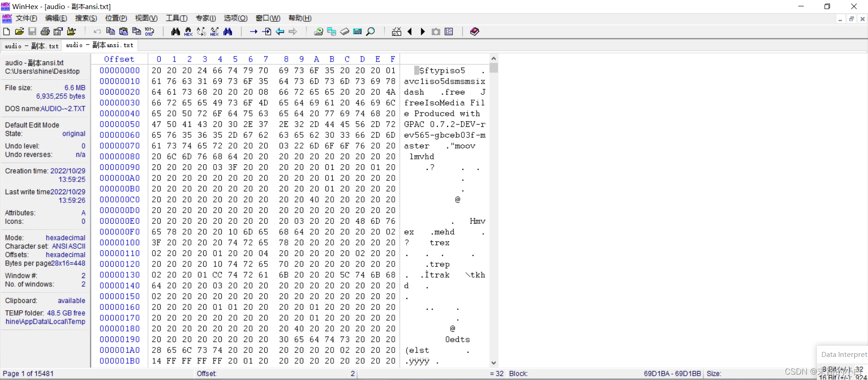The height and width of the screenshot is (380, 868).
Task: Open the 帮助(H) menu
Action: (300, 18)
